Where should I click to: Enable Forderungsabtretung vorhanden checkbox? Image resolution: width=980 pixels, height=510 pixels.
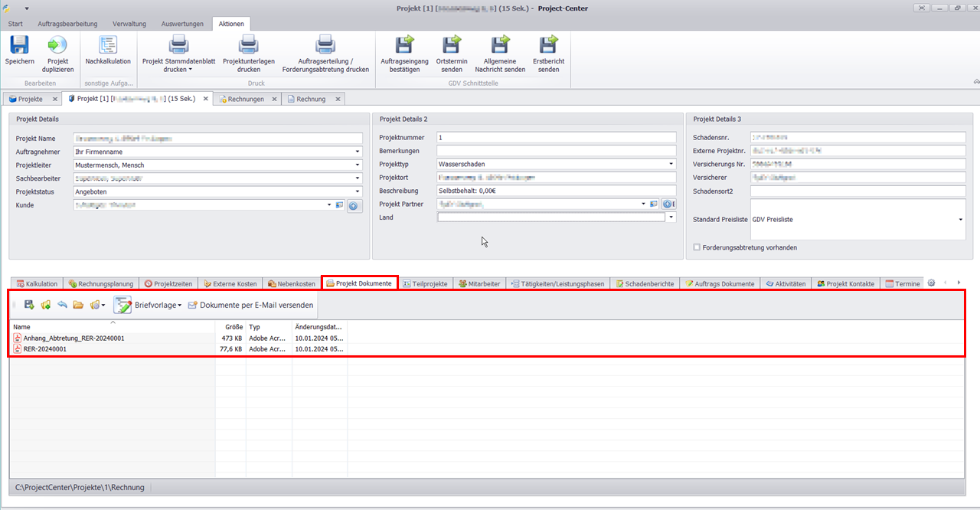[697, 247]
